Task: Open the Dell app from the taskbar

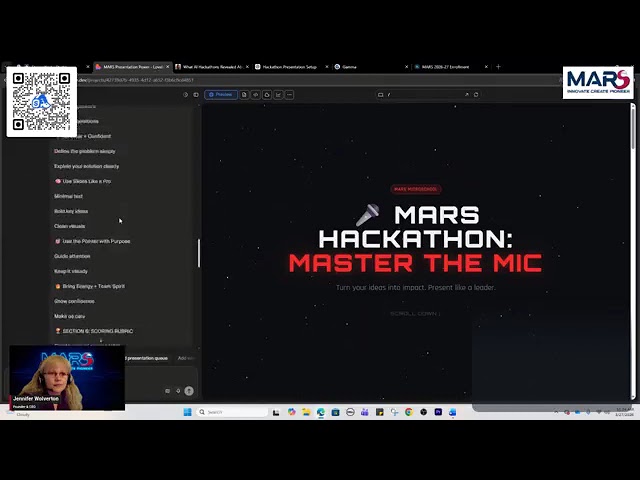Action: (350, 412)
